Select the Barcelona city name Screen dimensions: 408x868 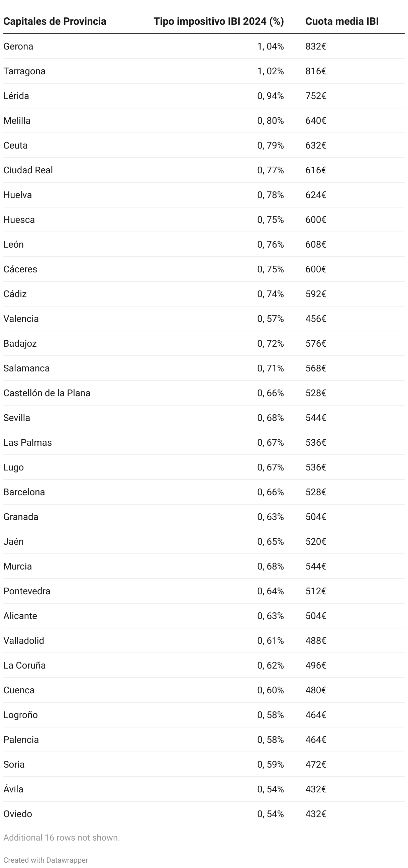[x=24, y=492]
